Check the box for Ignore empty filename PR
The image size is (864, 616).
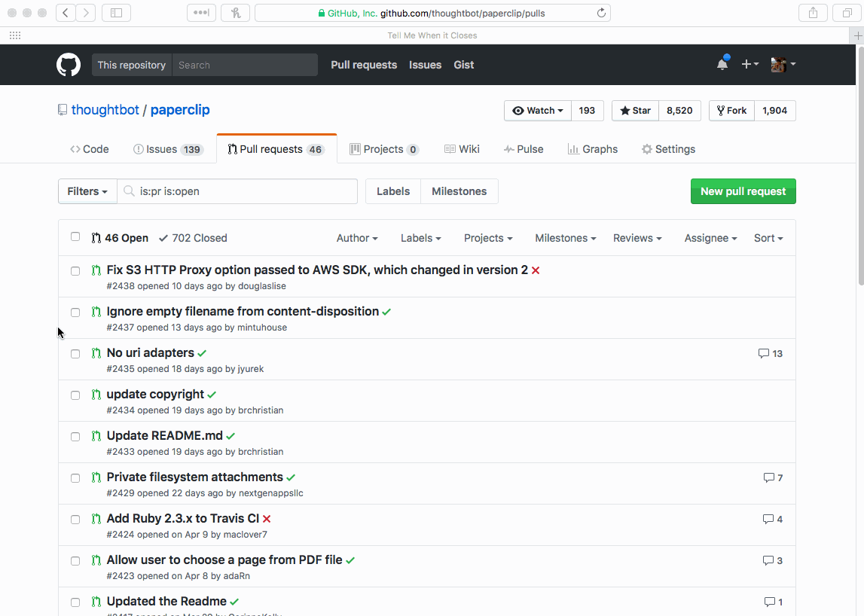click(x=75, y=313)
